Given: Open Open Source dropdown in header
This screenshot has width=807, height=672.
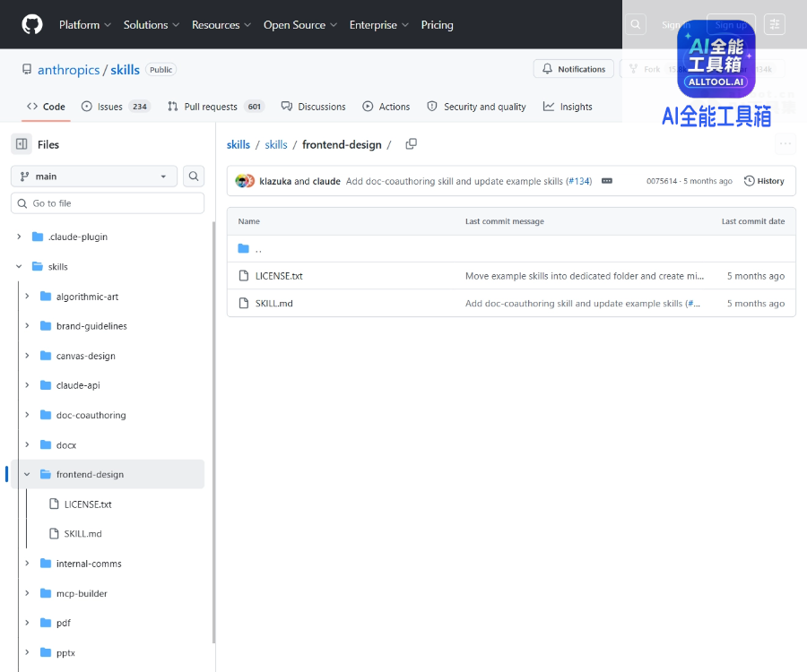Looking at the screenshot, I should click(x=300, y=25).
